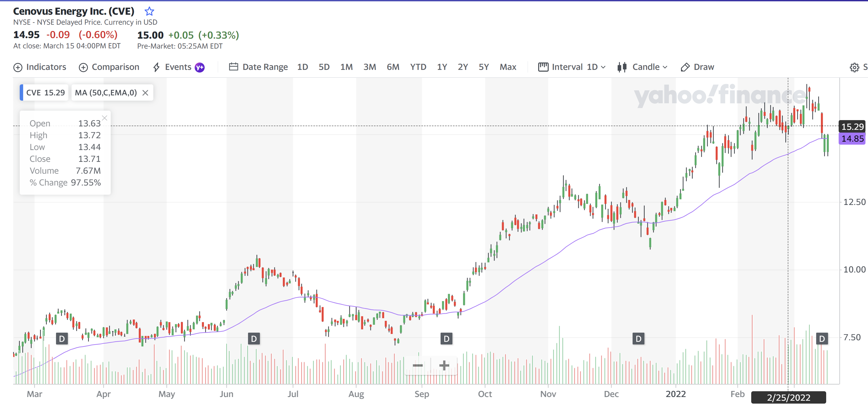868x412 pixels.
Task: Select the 3M range
Action: [x=370, y=67]
